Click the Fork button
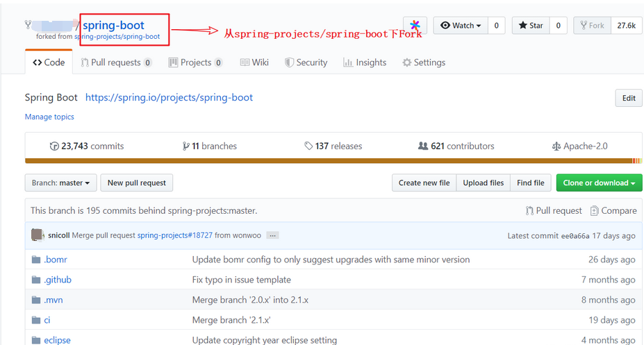 click(593, 26)
